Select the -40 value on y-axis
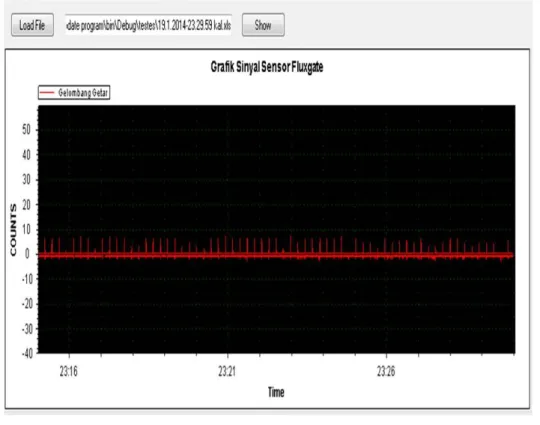Screen dimensions: 540x425 27,354
